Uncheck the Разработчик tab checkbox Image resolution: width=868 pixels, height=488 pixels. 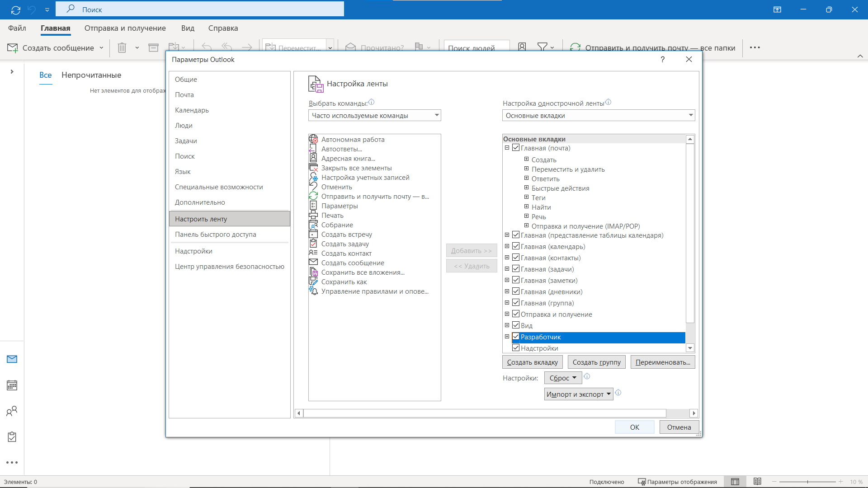[x=516, y=337]
